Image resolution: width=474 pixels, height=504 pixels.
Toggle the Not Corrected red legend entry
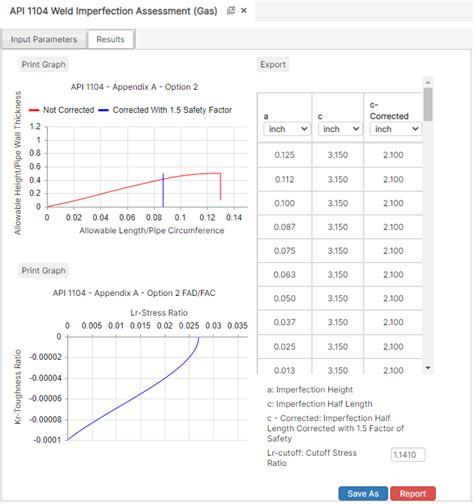(x=62, y=110)
